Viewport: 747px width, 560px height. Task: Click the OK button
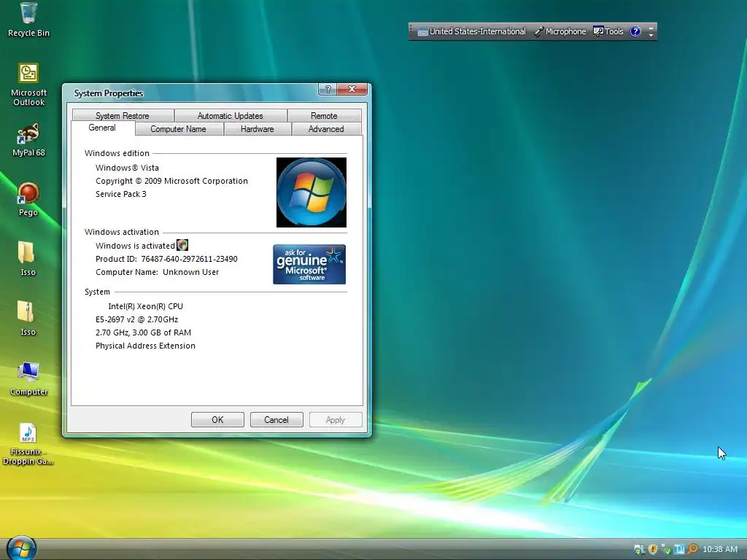tap(217, 420)
